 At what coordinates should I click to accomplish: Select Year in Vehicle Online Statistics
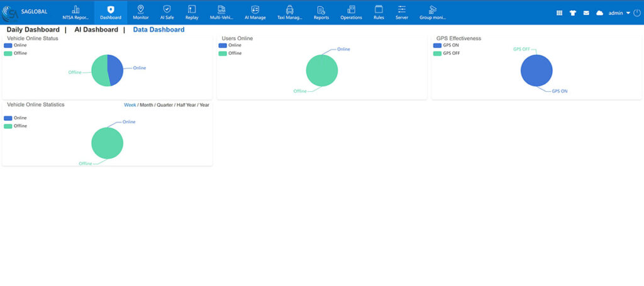[204, 105]
